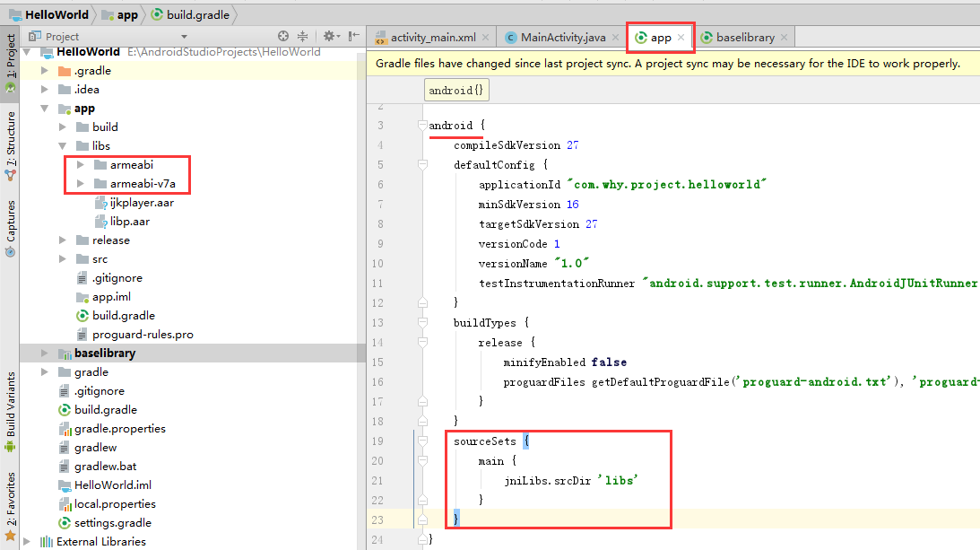Select HelloWorld.iml file

(104, 485)
